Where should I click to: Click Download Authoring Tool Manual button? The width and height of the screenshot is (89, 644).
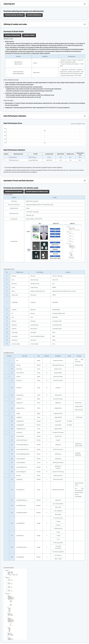14,15
